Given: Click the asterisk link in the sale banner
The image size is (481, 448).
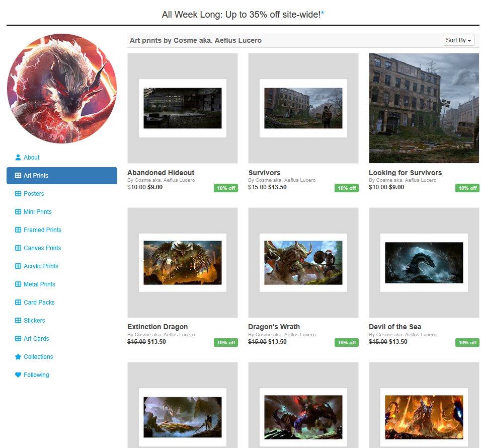Looking at the screenshot, I should pos(323,13).
